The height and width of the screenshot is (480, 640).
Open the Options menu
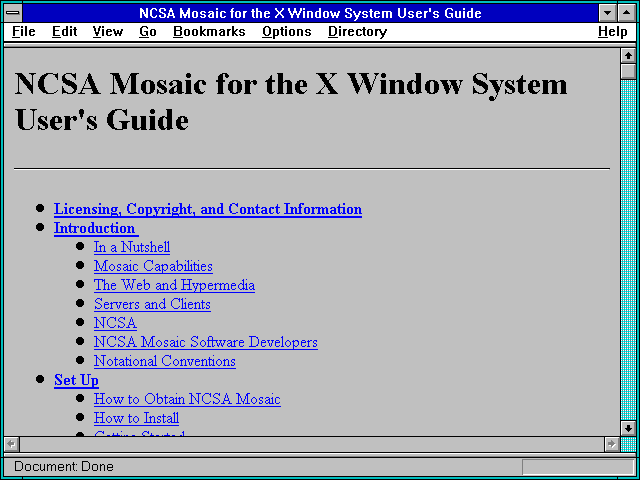tap(287, 32)
